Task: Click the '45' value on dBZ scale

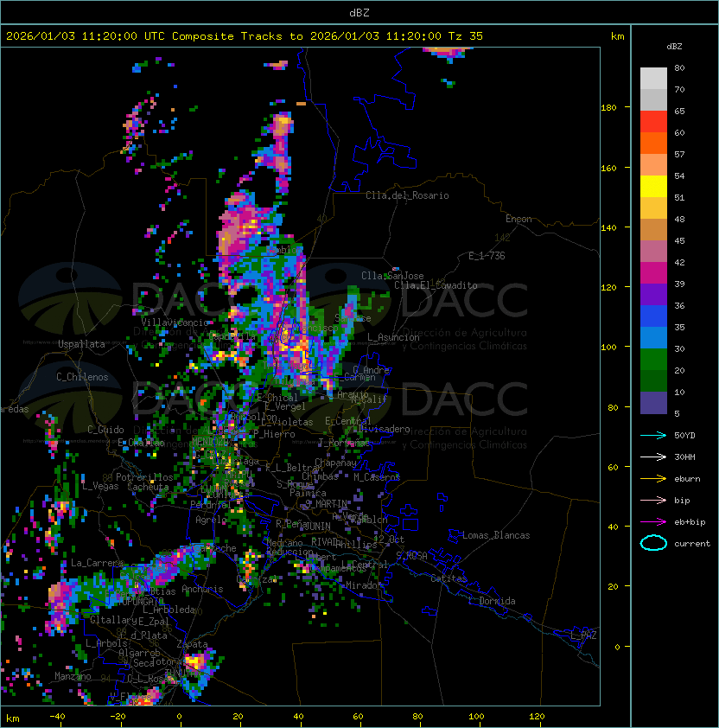Action: coord(679,240)
